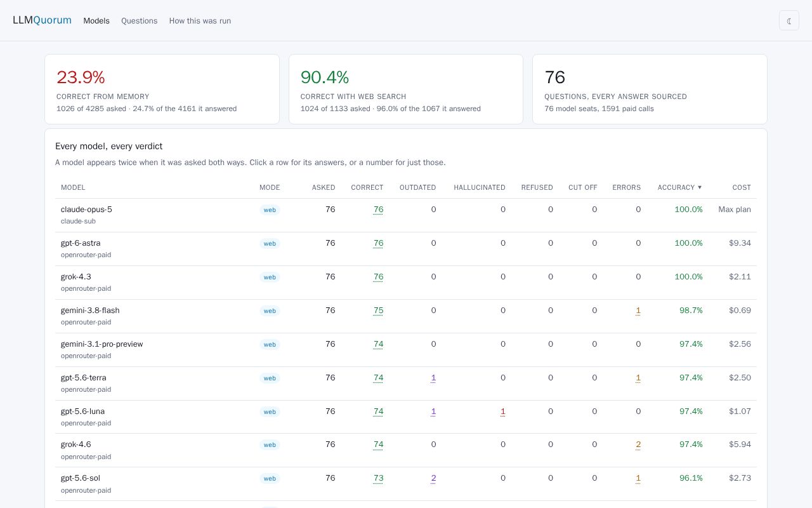The height and width of the screenshot is (508, 812).
Task: Open the grok-4.3 model row
Action: tap(406, 283)
